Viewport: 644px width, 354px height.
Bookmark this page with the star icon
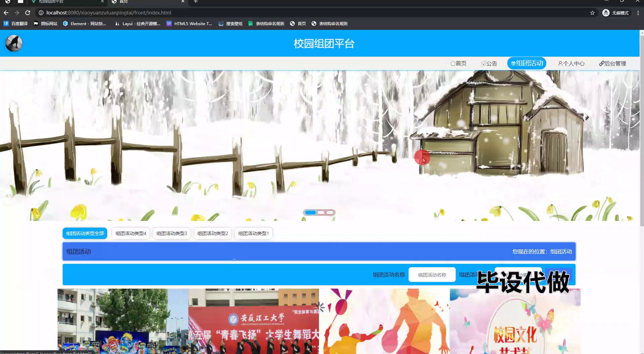tap(592, 13)
